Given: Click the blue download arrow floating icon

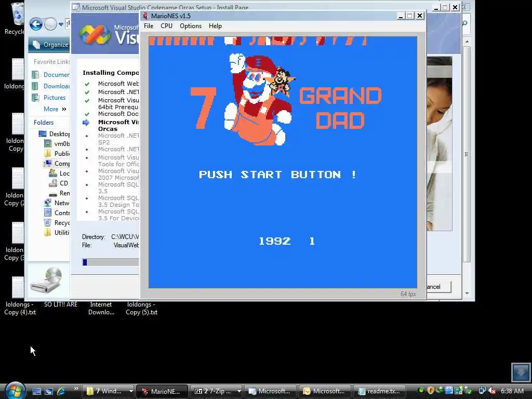Looking at the screenshot, I should 521,372.
